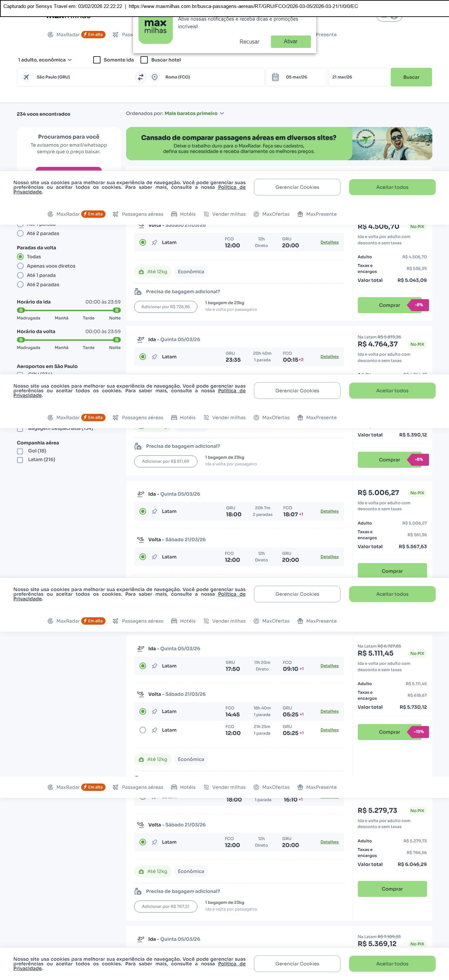The width and height of the screenshot is (449, 980).
Task: Click the Latam pin icon on 23:35 flight
Action: click(155, 357)
